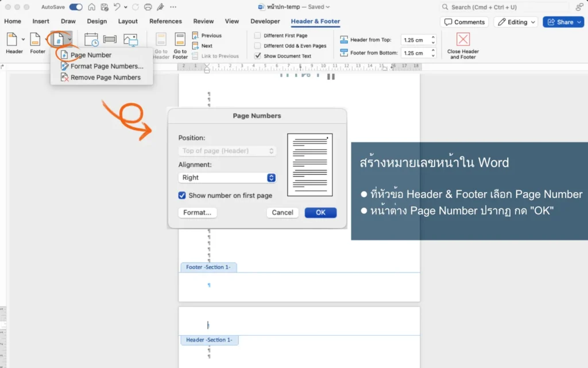Confirm Page Numbers dialog with OK
The image size is (588, 368).
(x=320, y=213)
